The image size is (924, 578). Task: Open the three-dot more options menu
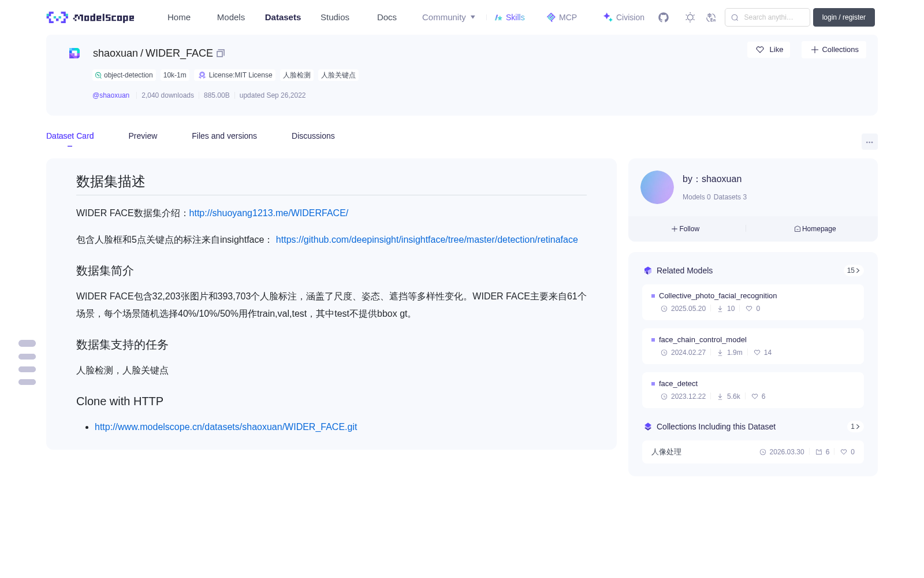869,142
